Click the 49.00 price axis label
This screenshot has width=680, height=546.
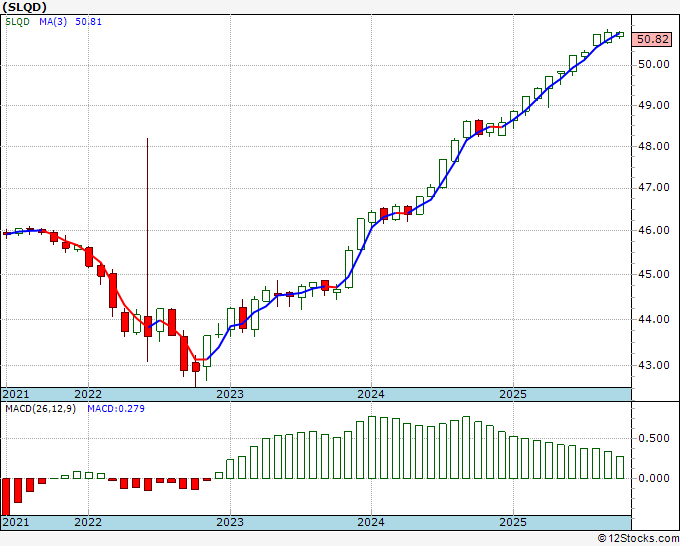coord(653,105)
